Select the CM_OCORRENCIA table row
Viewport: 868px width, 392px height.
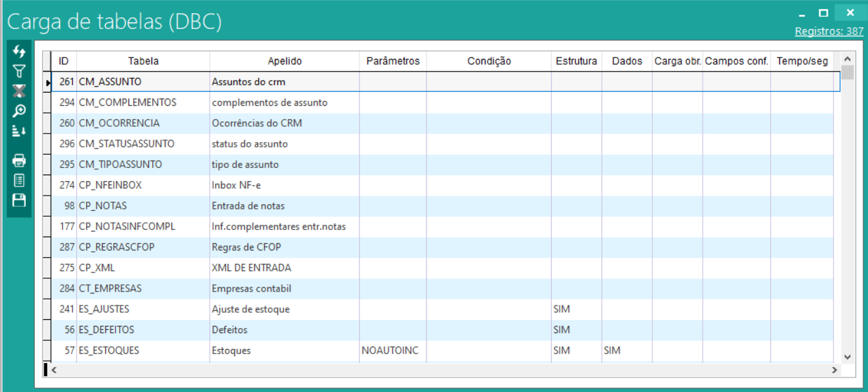tap(119, 123)
